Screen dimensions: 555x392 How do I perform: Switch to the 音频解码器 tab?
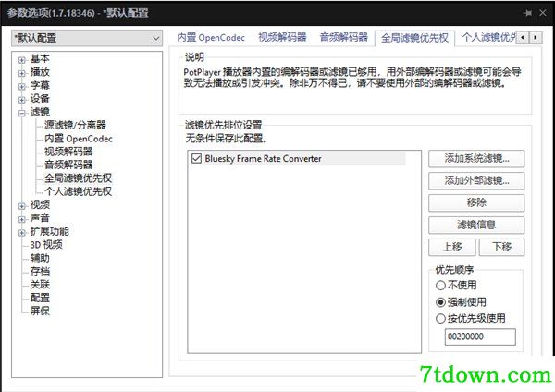(344, 37)
